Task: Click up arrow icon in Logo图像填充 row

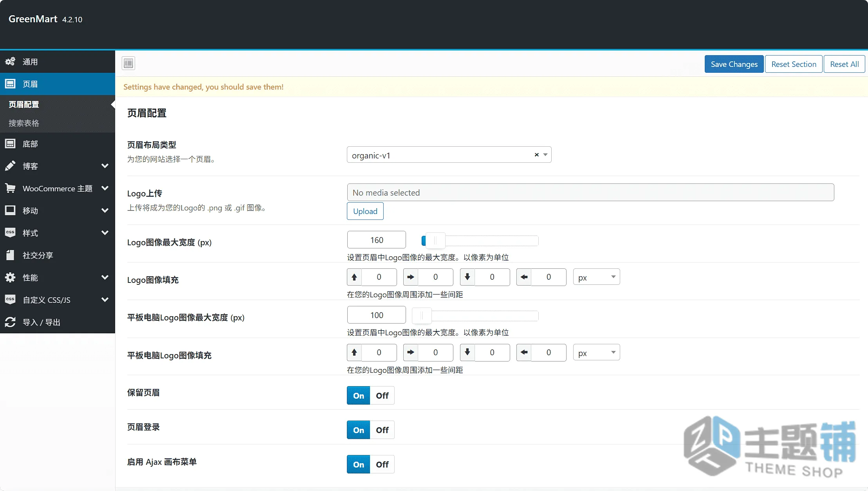Action: pyautogui.click(x=354, y=277)
